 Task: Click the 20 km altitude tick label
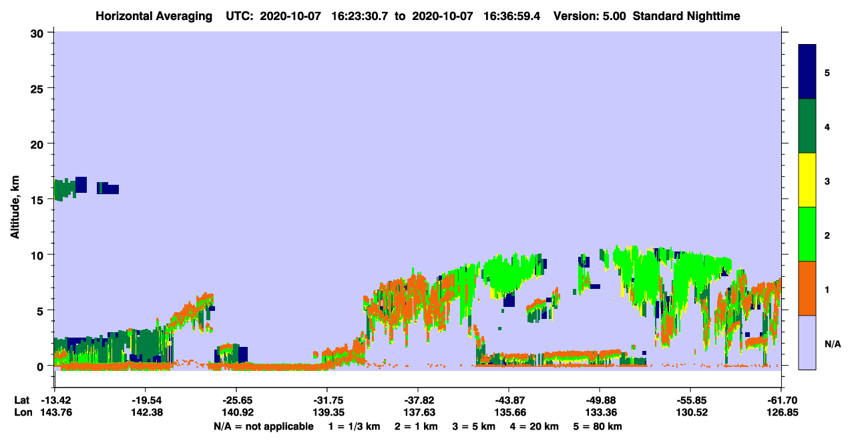(x=37, y=143)
